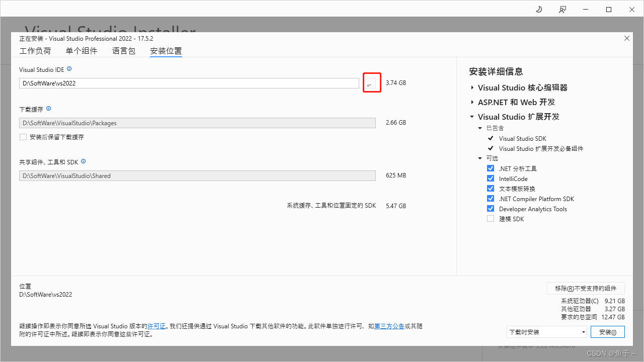The width and height of the screenshot is (644, 362).
Task: Click the 2.66 GB size value
Action: pyautogui.click(x=396, y=123)
